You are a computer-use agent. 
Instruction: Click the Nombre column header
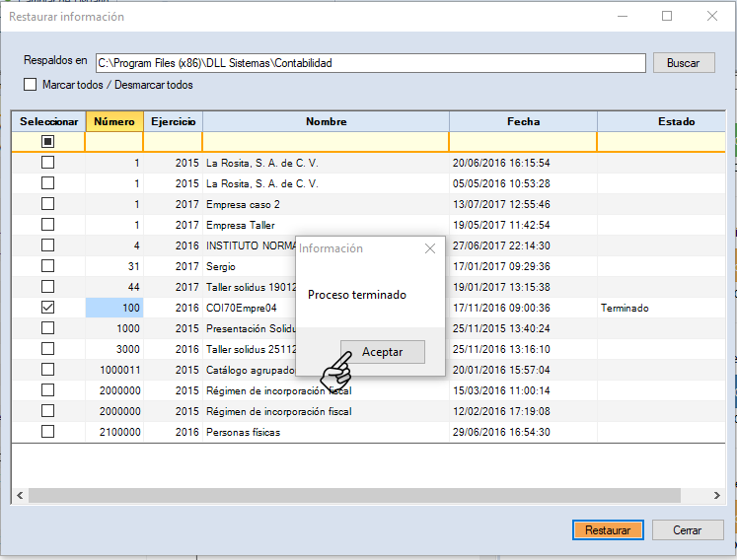click(x=326, y=121)
